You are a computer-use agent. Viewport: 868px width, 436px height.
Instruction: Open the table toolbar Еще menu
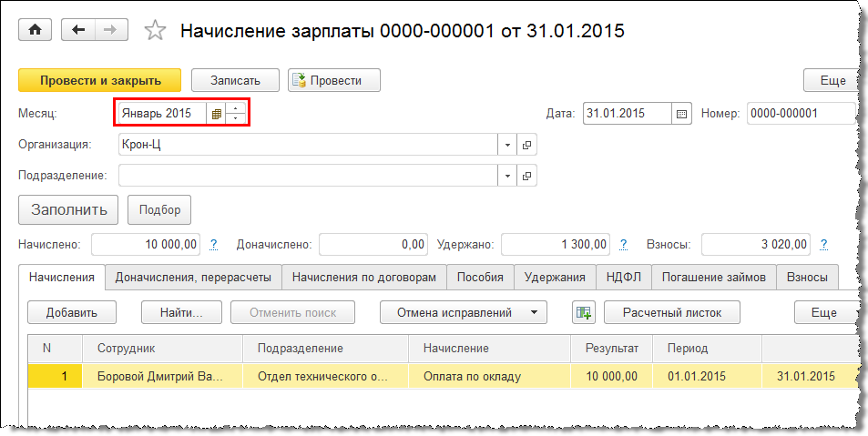click(x=825, y=312)
